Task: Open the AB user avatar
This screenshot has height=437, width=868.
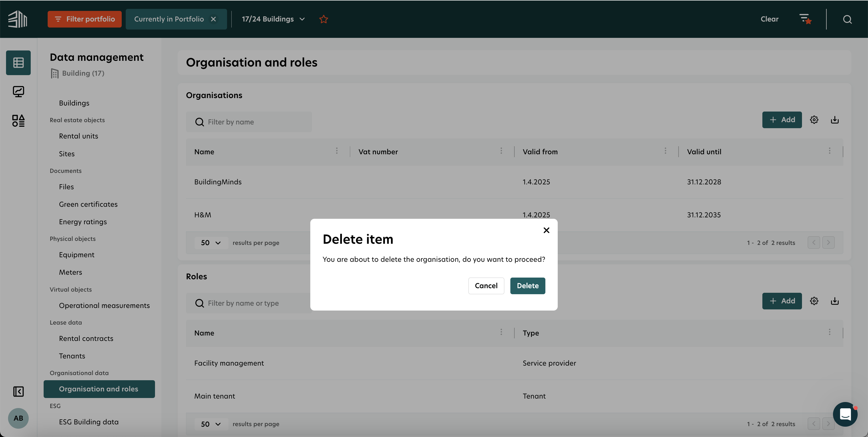Action: coord(18,418)
